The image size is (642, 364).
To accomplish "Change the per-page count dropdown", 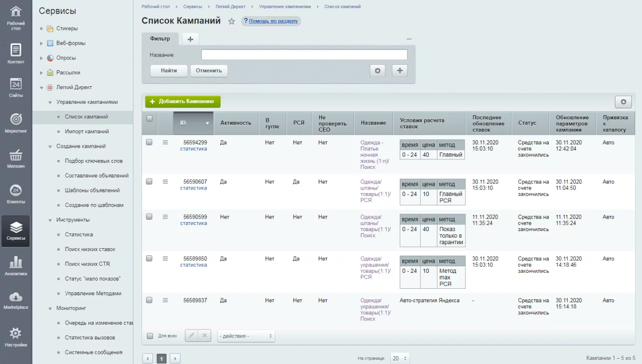I will click(x=400, y=358).
